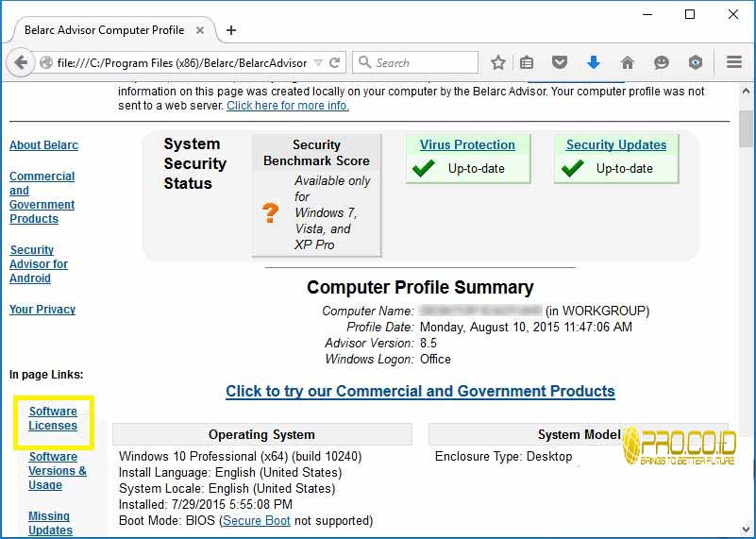Save page to Pocket icon
The image size is (756, 539).
(560, 62)
